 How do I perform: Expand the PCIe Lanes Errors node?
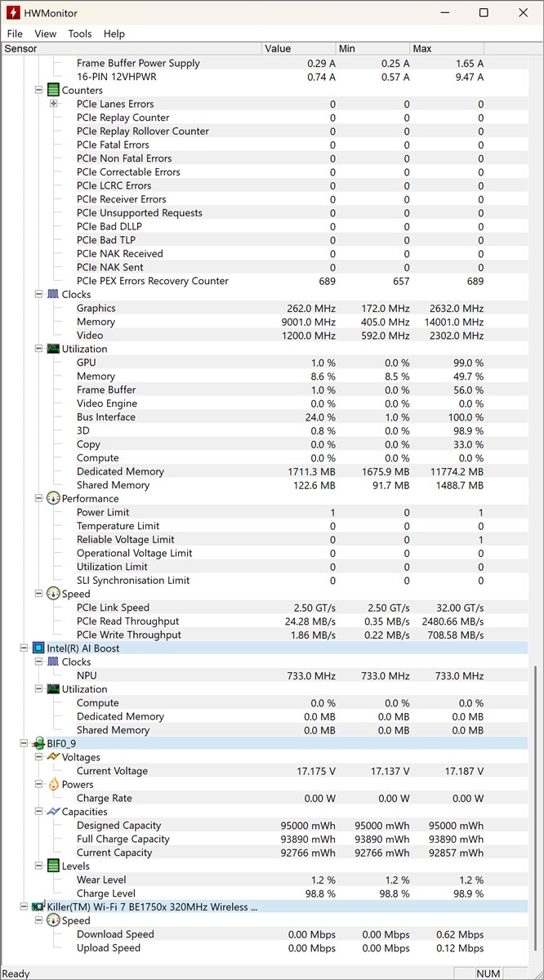(x=53, y=104)
